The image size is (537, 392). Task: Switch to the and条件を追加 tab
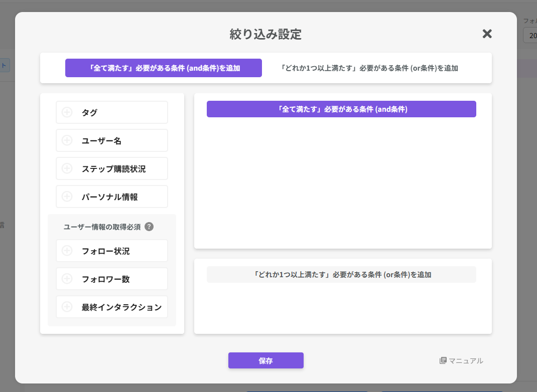click(164, 68)
